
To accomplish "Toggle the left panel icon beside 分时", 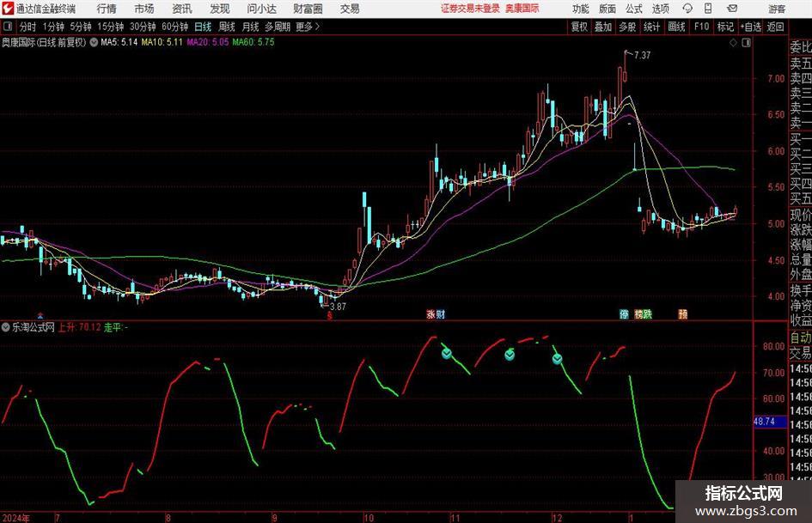I will (x=8, y=27).
